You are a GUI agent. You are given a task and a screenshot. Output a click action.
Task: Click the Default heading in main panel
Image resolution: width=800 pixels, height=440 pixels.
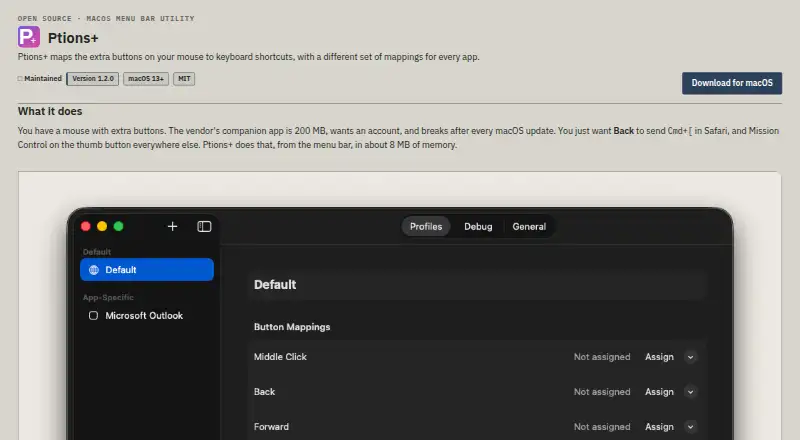coord(275,285)
